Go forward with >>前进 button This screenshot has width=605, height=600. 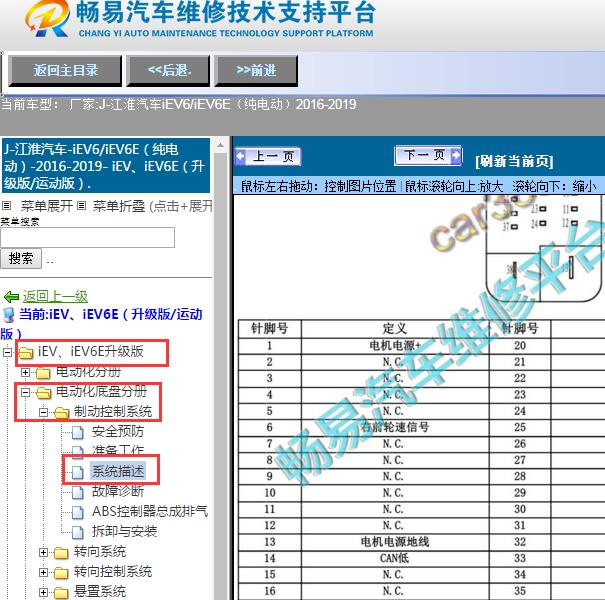click(x=256, y=70)
